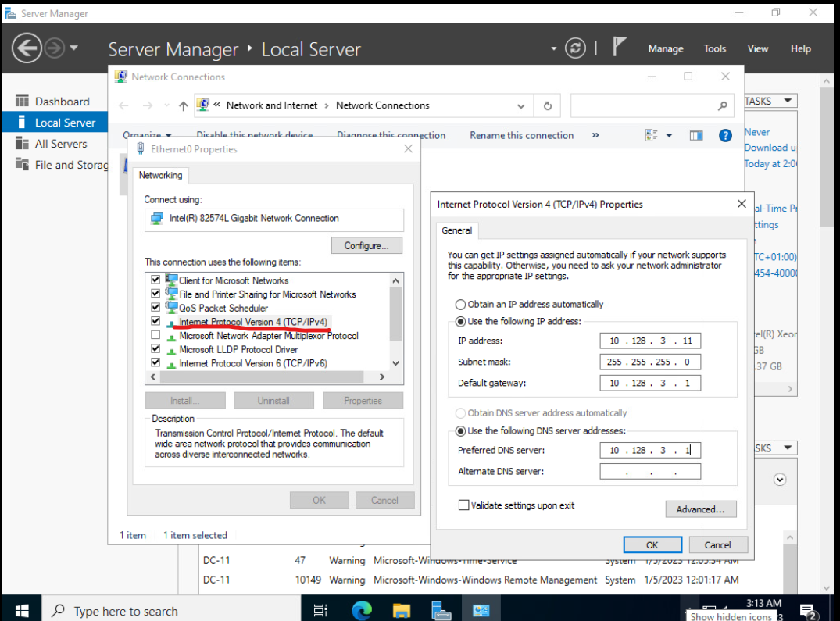Refresh the Network Connections window

click(548, 105)
